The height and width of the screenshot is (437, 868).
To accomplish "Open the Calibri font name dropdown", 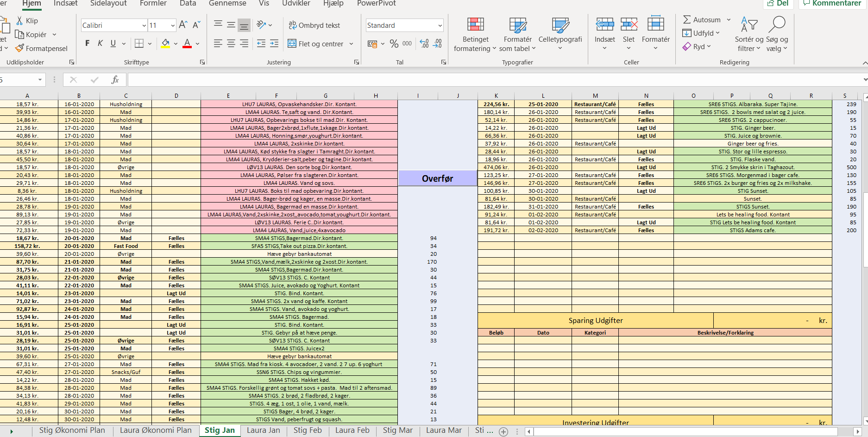I will click(x=144, y=25).
